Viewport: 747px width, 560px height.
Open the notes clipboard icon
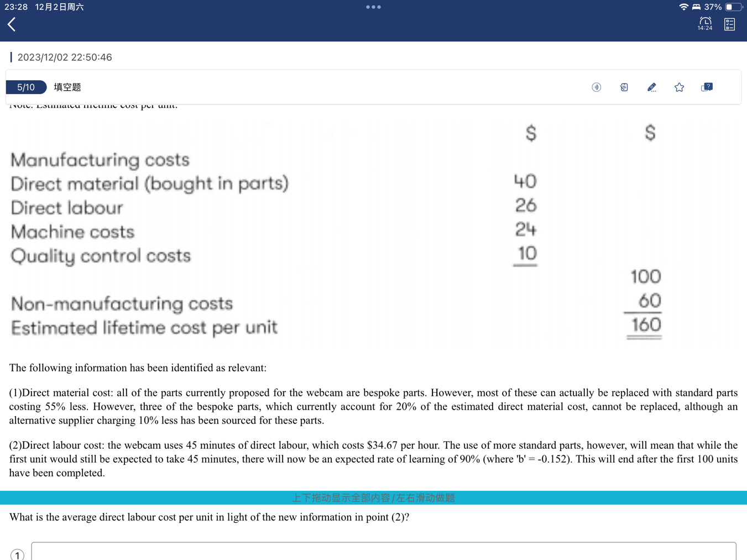pyautogui.click(x=624, y=87)
